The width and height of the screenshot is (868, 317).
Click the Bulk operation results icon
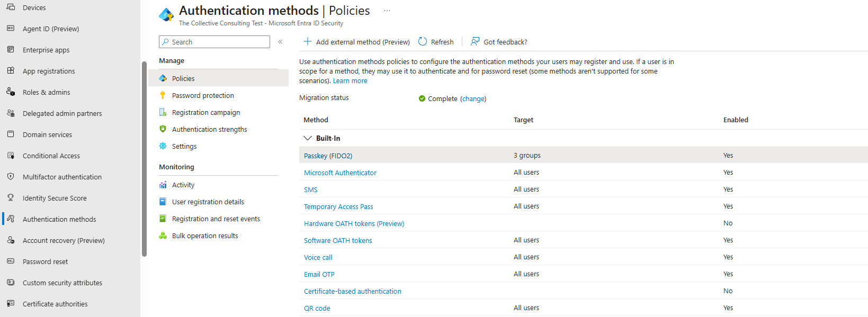coord(163,236)
